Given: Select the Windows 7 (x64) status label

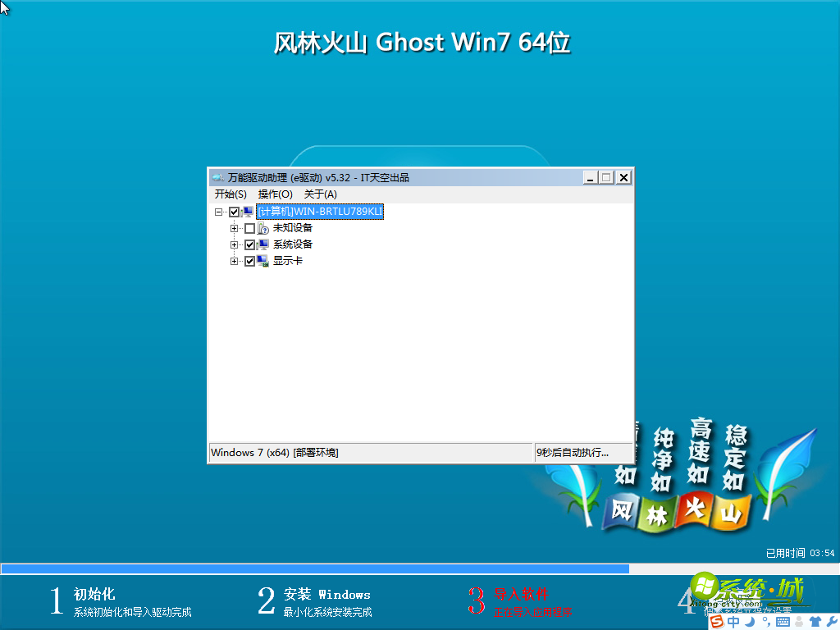Looking at the screenshot, I should pyautogui.click(x=369, y=452).
